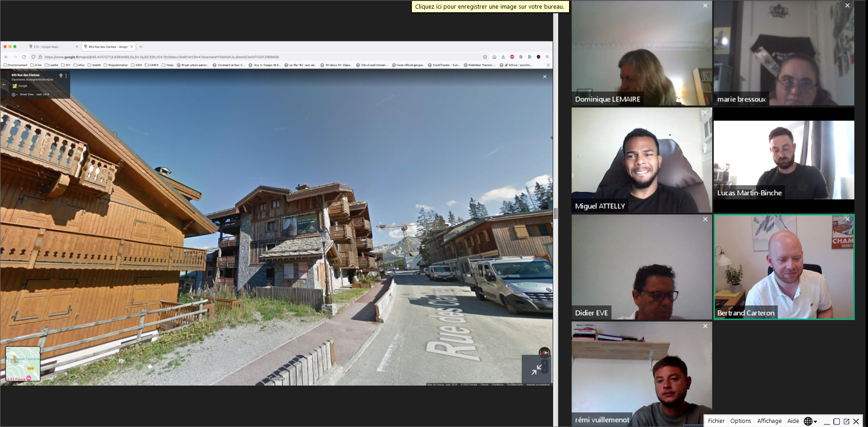Open the FileMaker Themes bookmark

point(480,65)
